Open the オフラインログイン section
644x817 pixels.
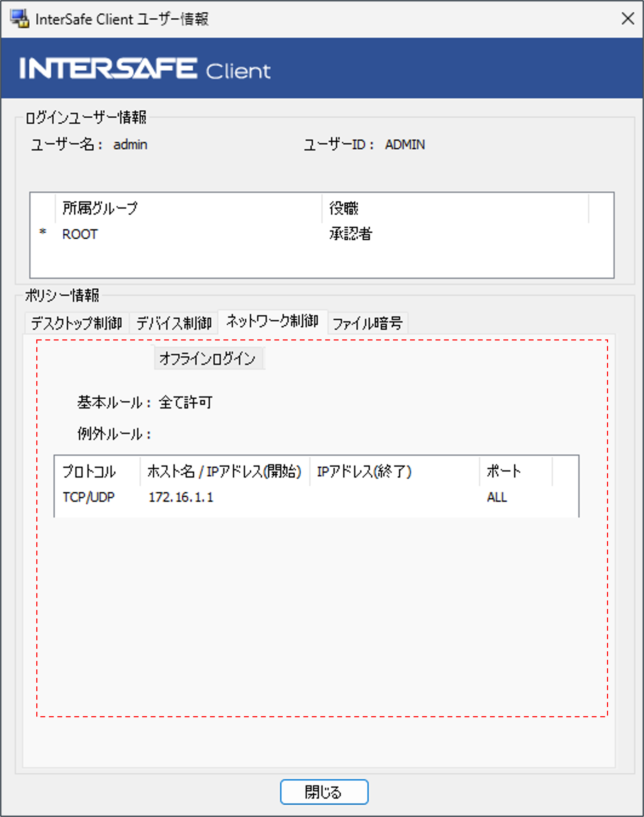[209, 358]
